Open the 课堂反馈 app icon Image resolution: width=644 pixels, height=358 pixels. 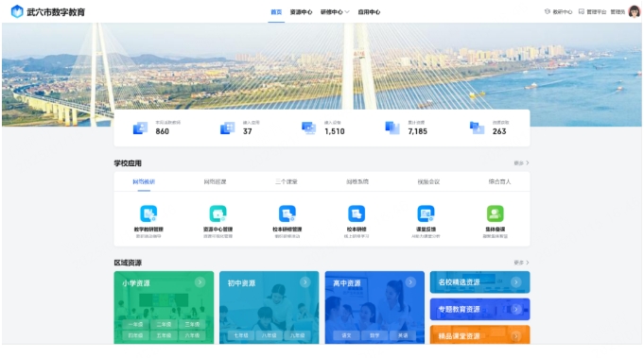tap(426, 213)
